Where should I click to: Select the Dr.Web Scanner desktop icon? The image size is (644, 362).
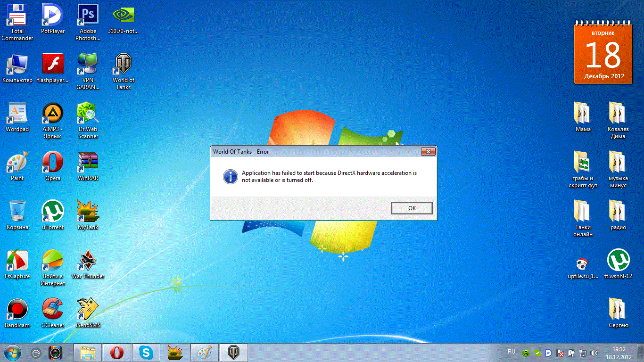pos(88,120)
